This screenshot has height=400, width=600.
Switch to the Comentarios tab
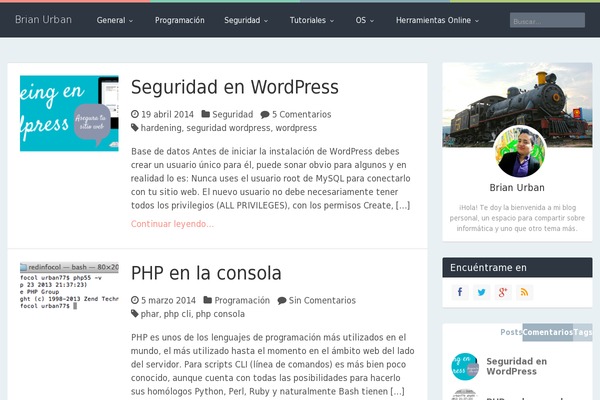[x=548, y=332]
